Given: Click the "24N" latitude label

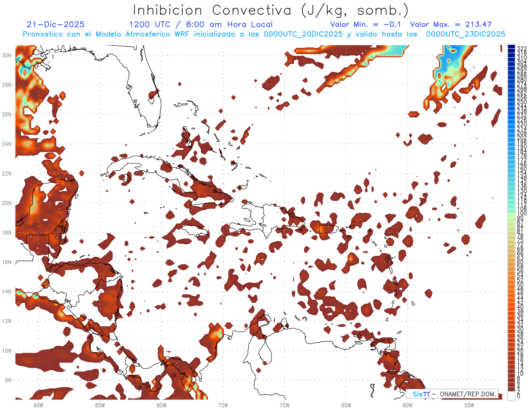Looking at the screenshot, I should point(8,144).
